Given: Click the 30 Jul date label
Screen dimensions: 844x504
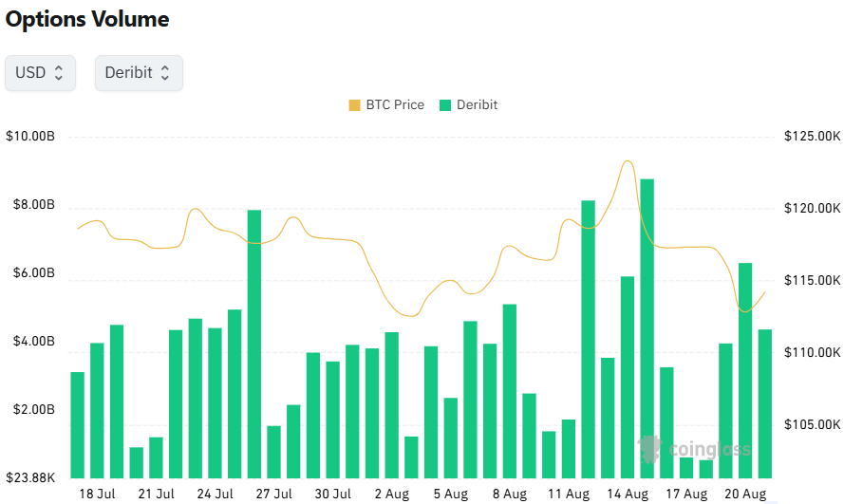Looking at the screenshot, I should pyautogui.click(x=332, y=494).
